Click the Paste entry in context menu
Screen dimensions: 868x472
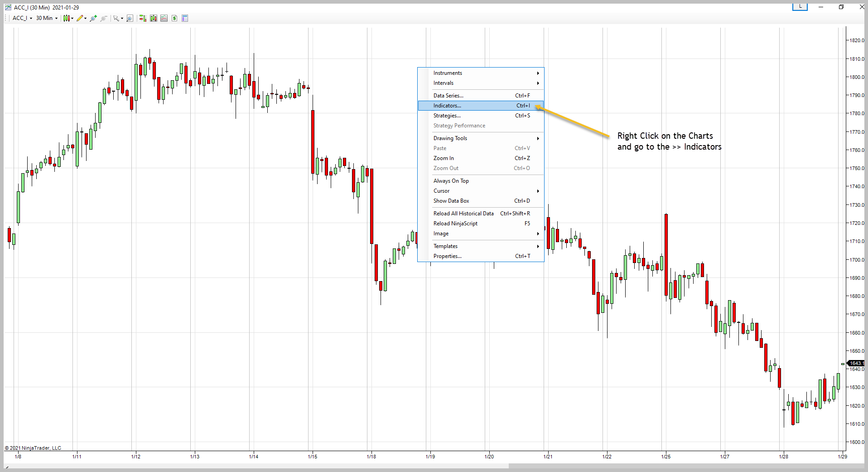click(481, 148)
